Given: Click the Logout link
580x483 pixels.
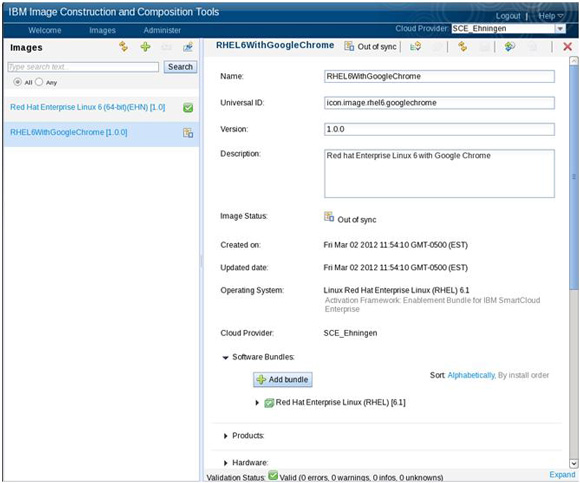Looking at the screenshot, I should 508,16.
